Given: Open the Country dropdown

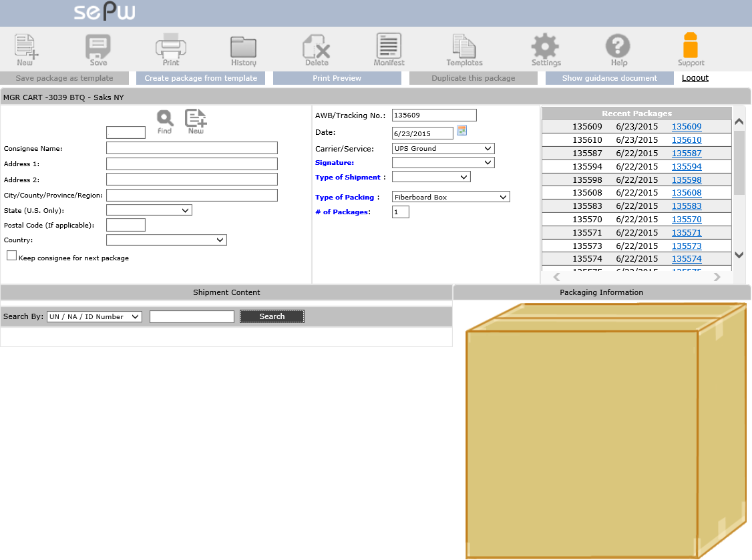Looking at the screenshot, I should click(x=166, y=240).
